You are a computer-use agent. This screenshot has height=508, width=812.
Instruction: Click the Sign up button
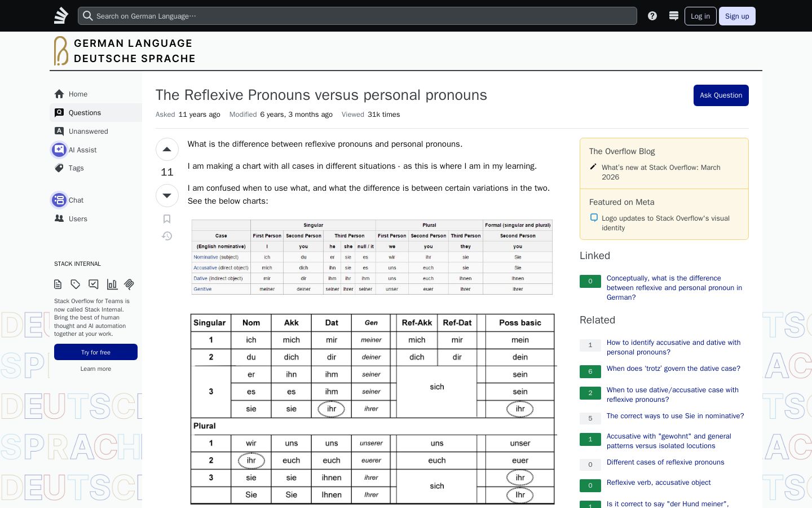(737, 16)
